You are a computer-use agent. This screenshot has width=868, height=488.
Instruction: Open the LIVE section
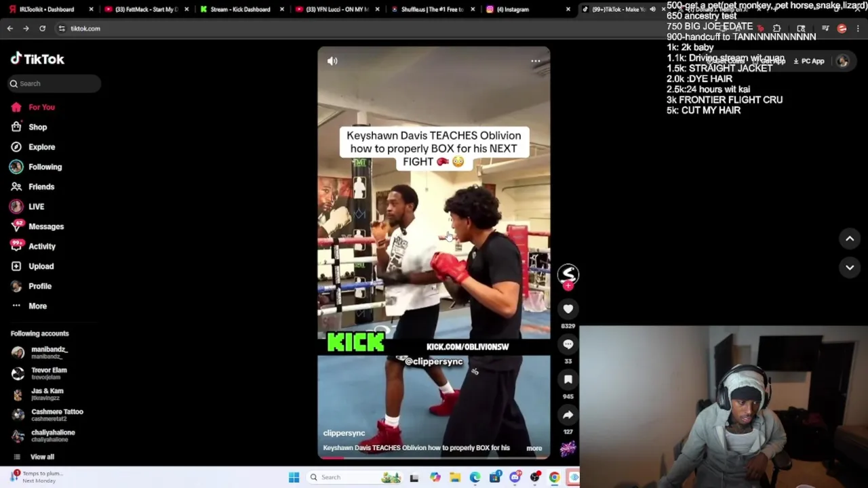click(27, 207)
